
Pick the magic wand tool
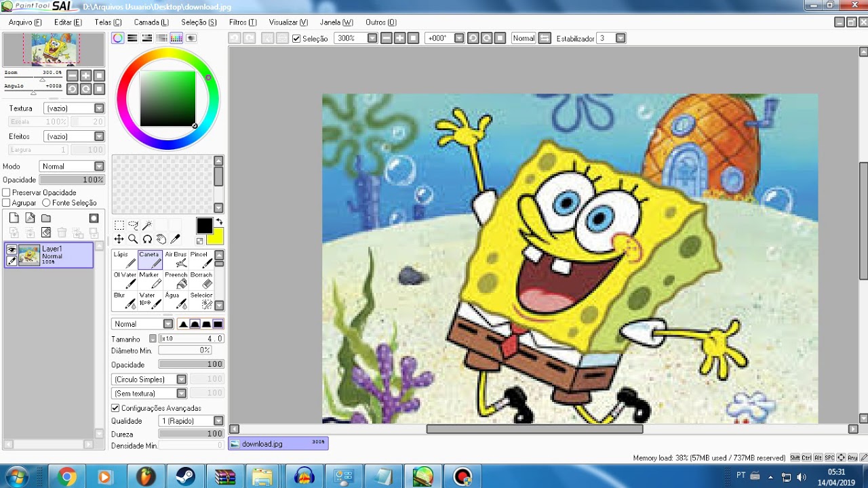point(147,225)
